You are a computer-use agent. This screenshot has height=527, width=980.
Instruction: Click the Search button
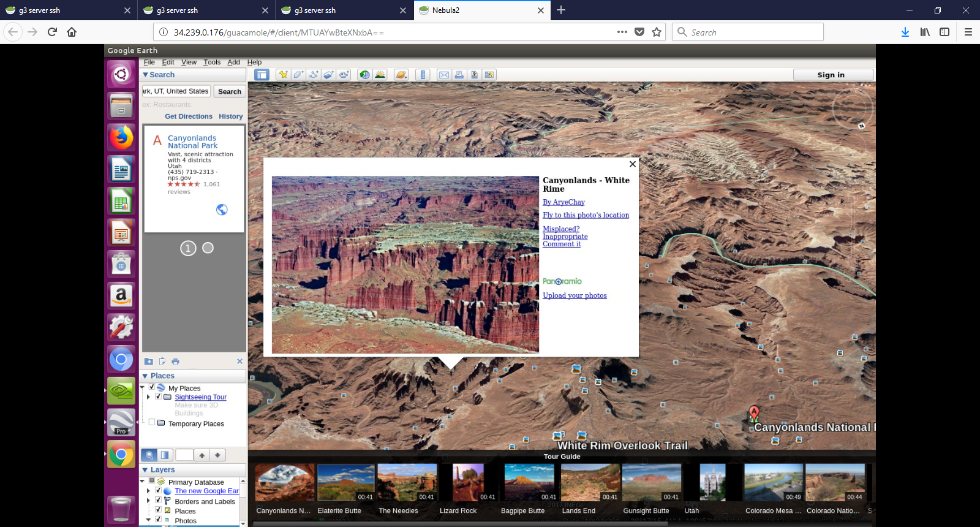(x=230, y=91)
